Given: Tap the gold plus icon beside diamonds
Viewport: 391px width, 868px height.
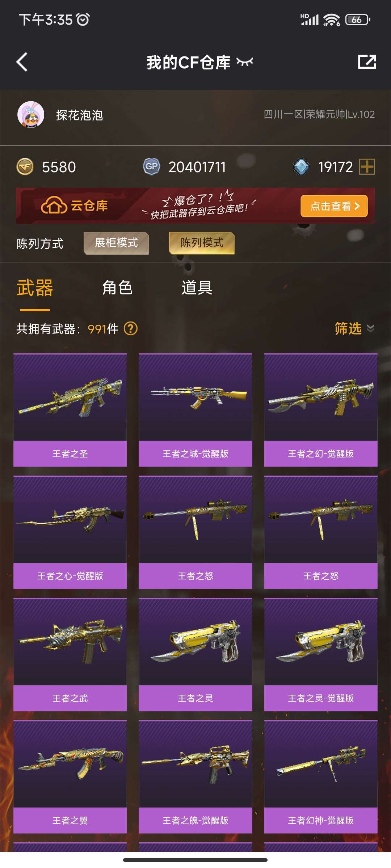Looking at the screenshot, I should click(x=367, y=167).
